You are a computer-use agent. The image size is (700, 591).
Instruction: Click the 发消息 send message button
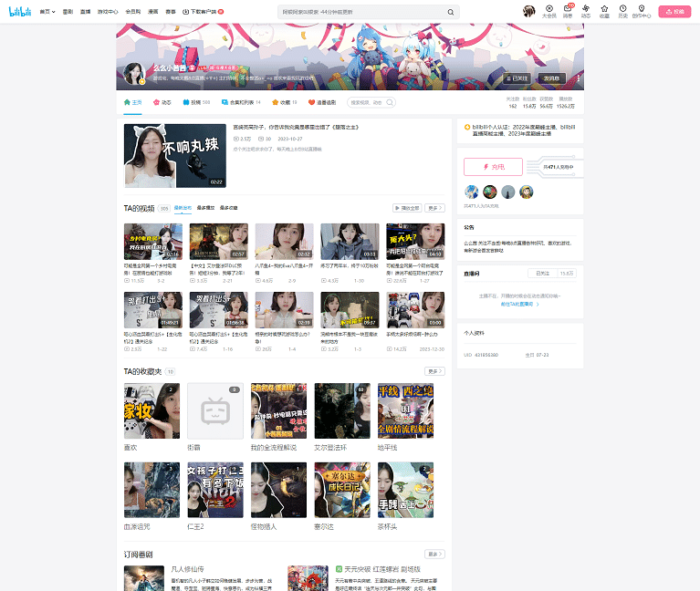[552, 78]
